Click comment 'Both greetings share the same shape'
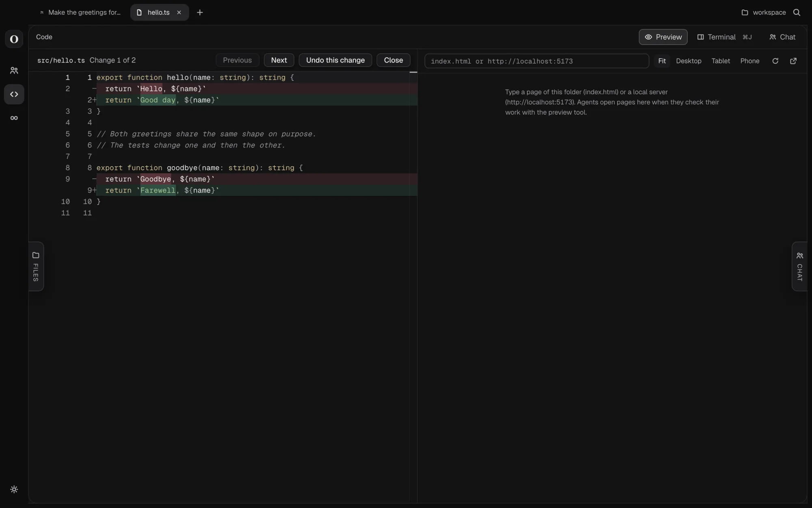 tap(206, 134)
